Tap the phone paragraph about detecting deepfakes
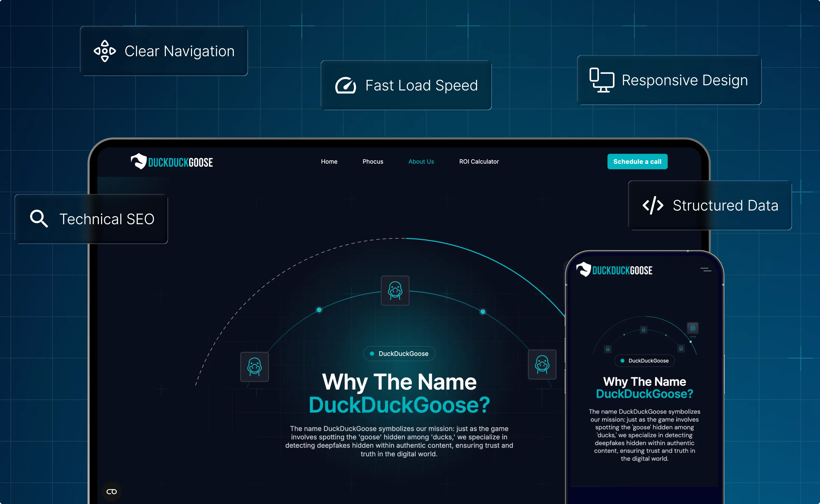 645,435
